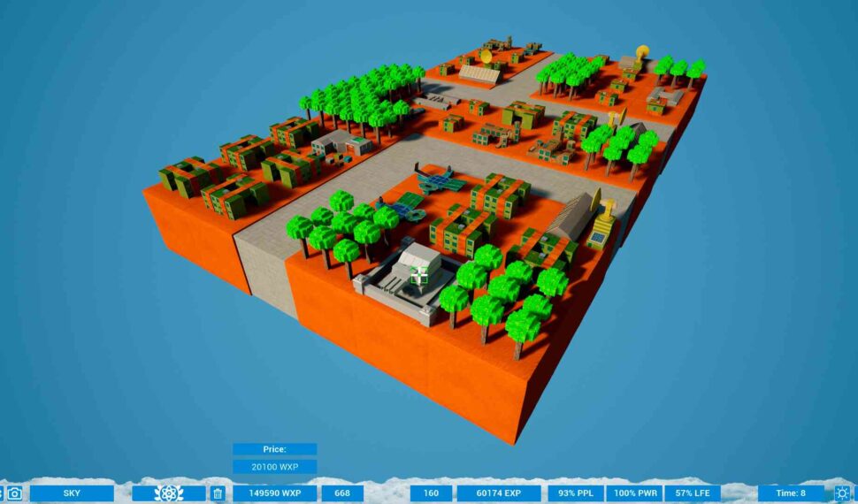Screen dimensions: 858x504
Task: Select the green crosshair on the white building
Action: (x=419, y=276)
